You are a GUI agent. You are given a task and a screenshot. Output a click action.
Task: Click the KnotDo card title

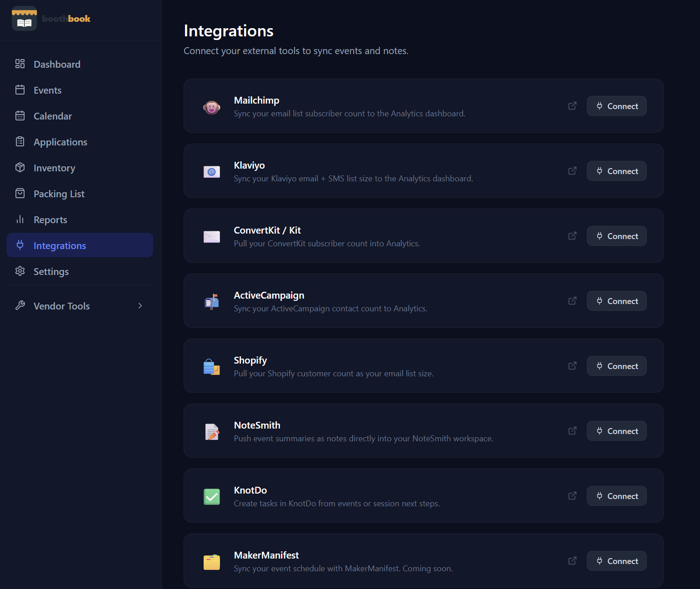[250, 490]
